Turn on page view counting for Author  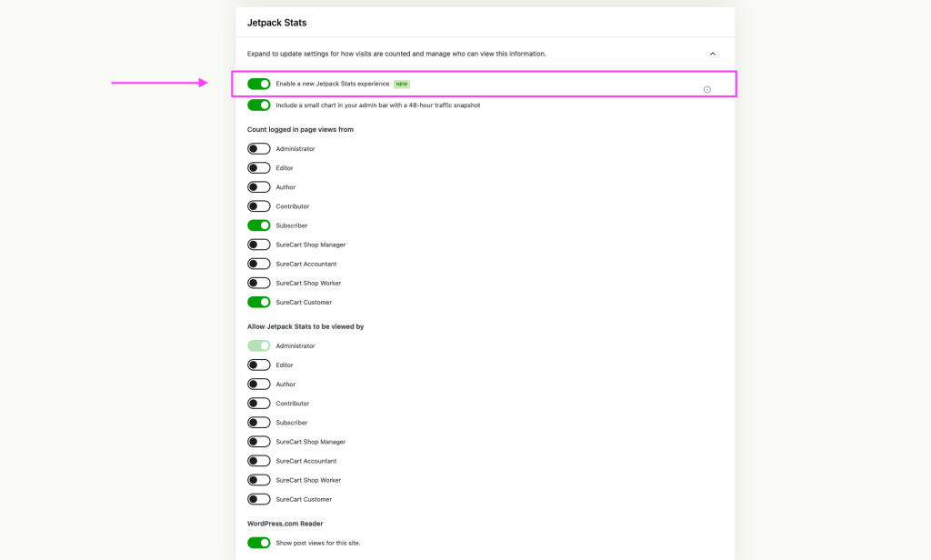(259, 187)
